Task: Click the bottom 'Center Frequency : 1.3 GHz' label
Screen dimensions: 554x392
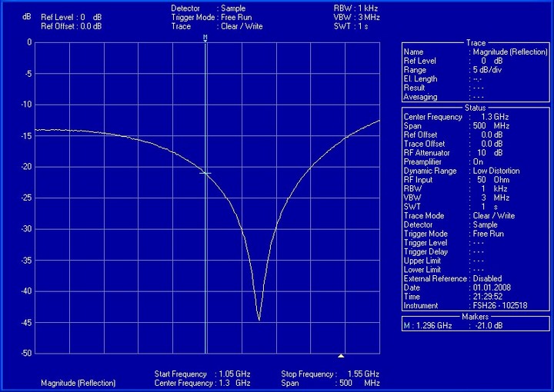Action: click(202, 384)
